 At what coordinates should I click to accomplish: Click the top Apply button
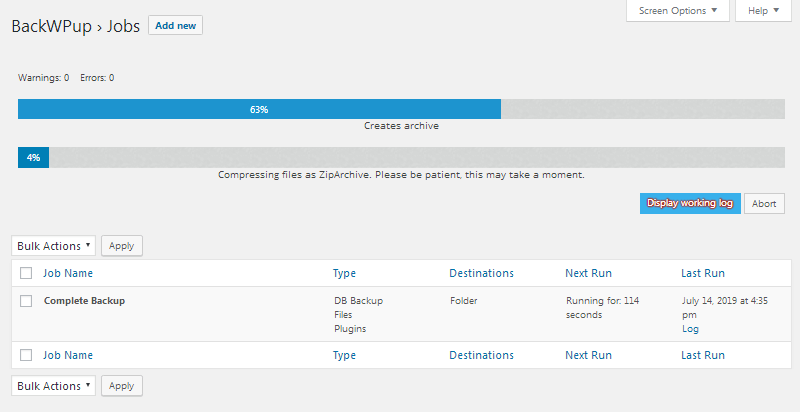tap(121, 246)
